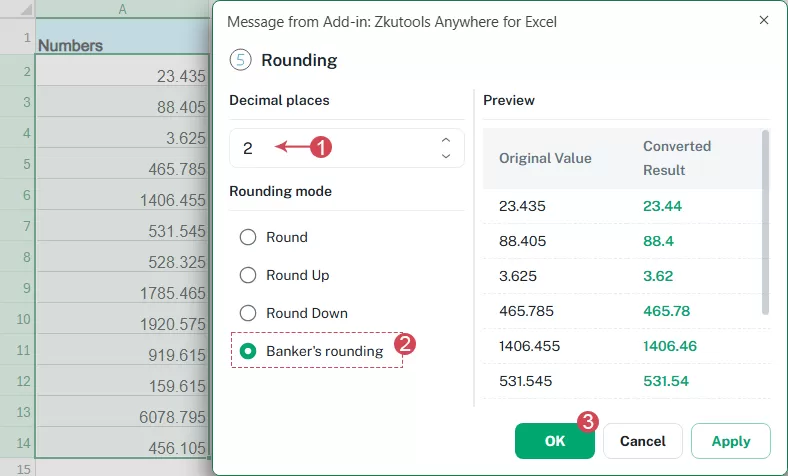
Task: Select Excel cell containing 159.615
Action: (x=123, y=381)
